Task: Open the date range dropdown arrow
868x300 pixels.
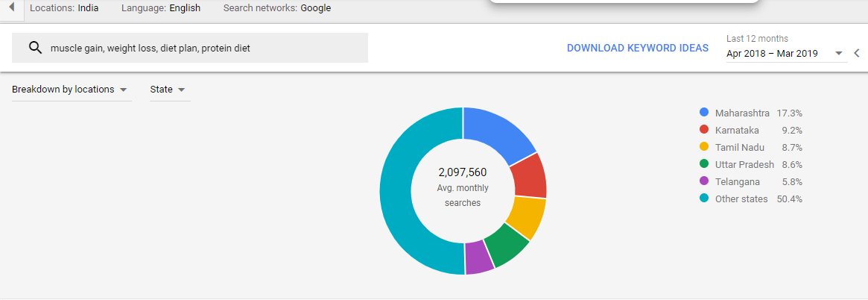Action: (x=839, y=53)
